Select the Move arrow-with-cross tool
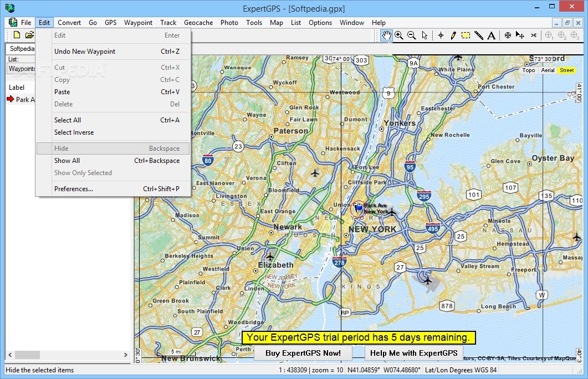Viewport: 588px width, 379px height. pos(520,35)
